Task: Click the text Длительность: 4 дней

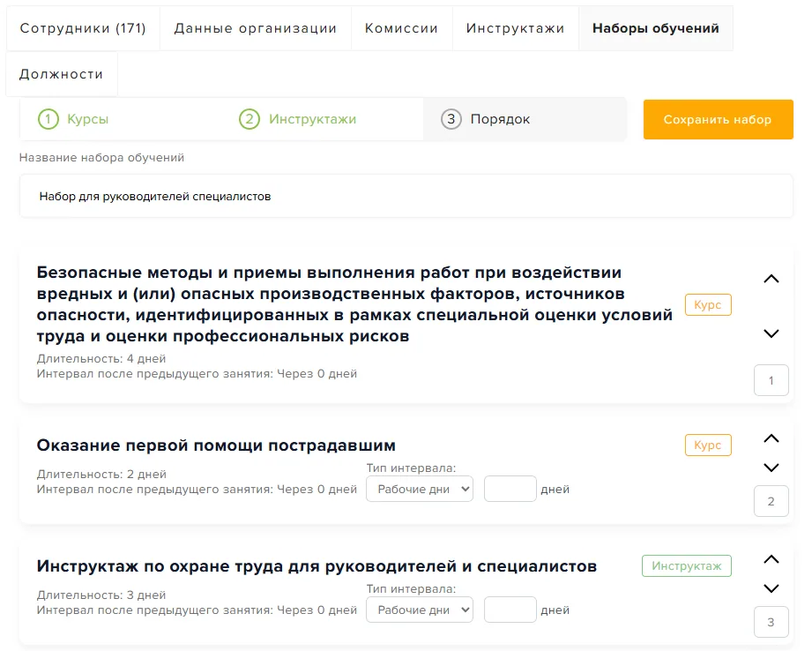Action: pyautogui.click(x=101, y=359)
